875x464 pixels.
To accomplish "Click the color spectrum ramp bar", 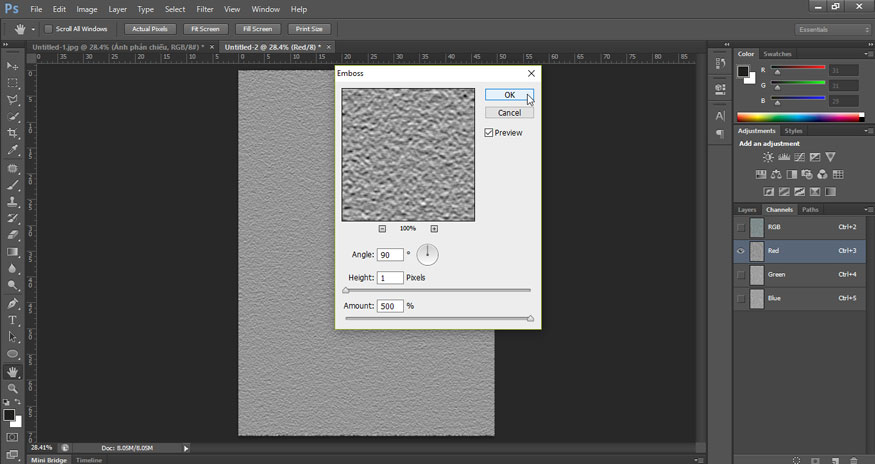I will tap(800, 117).
